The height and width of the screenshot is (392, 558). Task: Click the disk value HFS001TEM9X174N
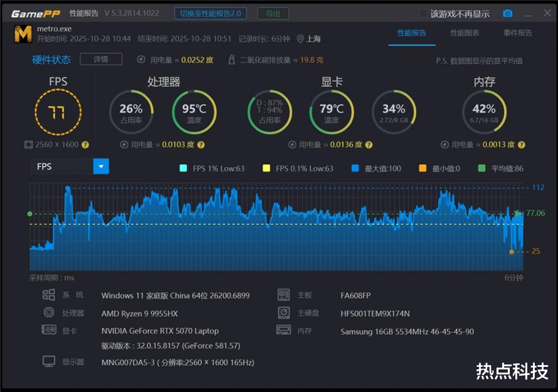(x=375, y=314)
